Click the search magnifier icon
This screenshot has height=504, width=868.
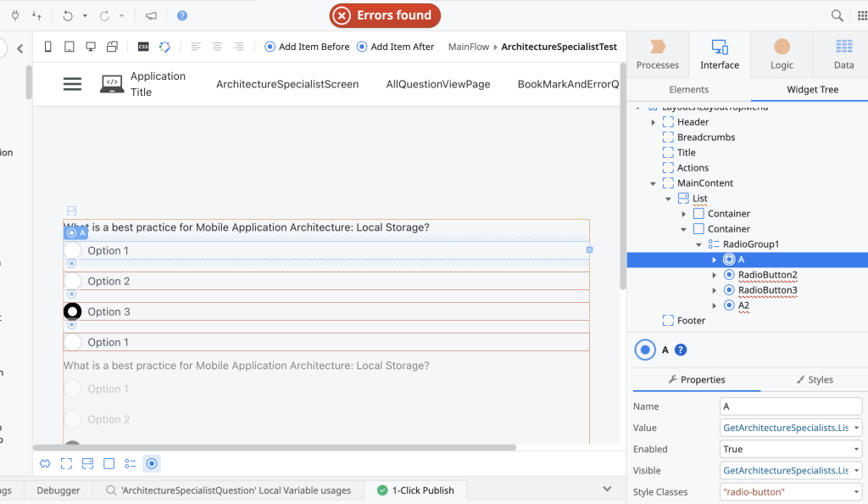[837, 15]
